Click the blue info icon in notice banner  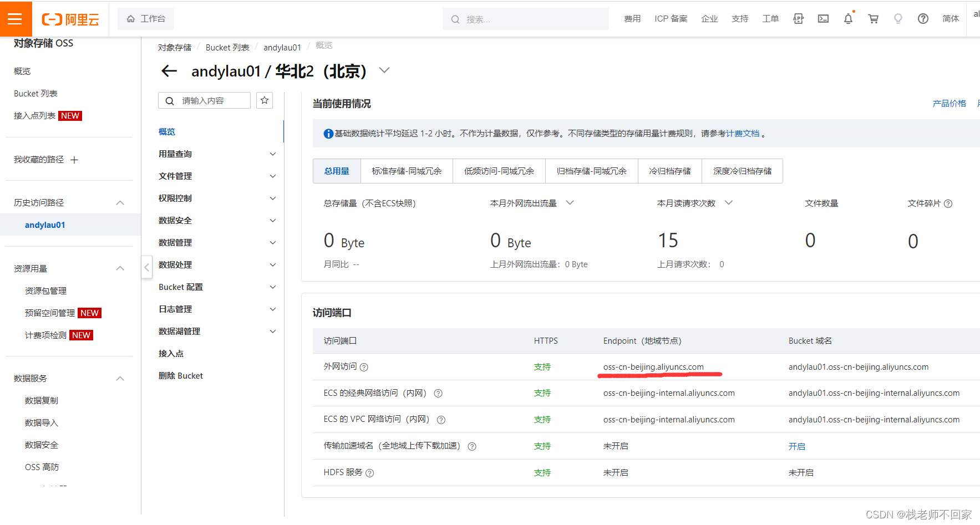pyautogui.click(x=328, y=134)
